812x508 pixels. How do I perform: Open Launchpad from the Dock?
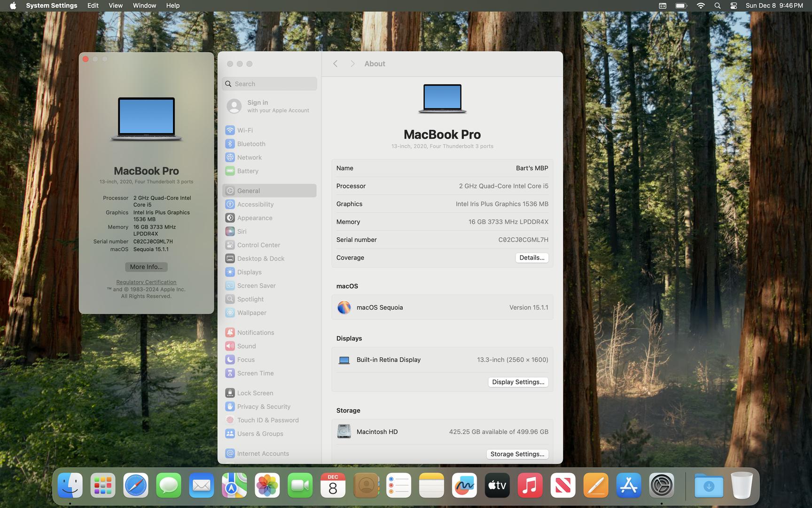coord(103,485)
